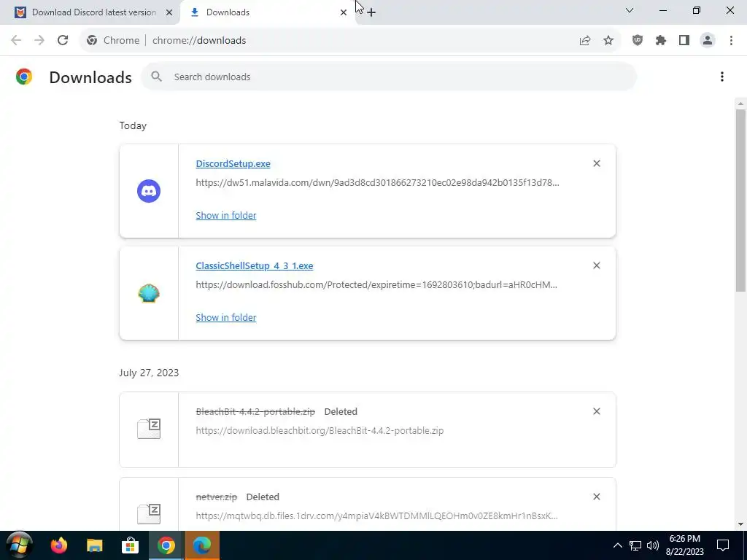Click the fosshub.com Classic Shell download URL
The width and height of the screenshot is (747, 560).
(x=376, y=285)
